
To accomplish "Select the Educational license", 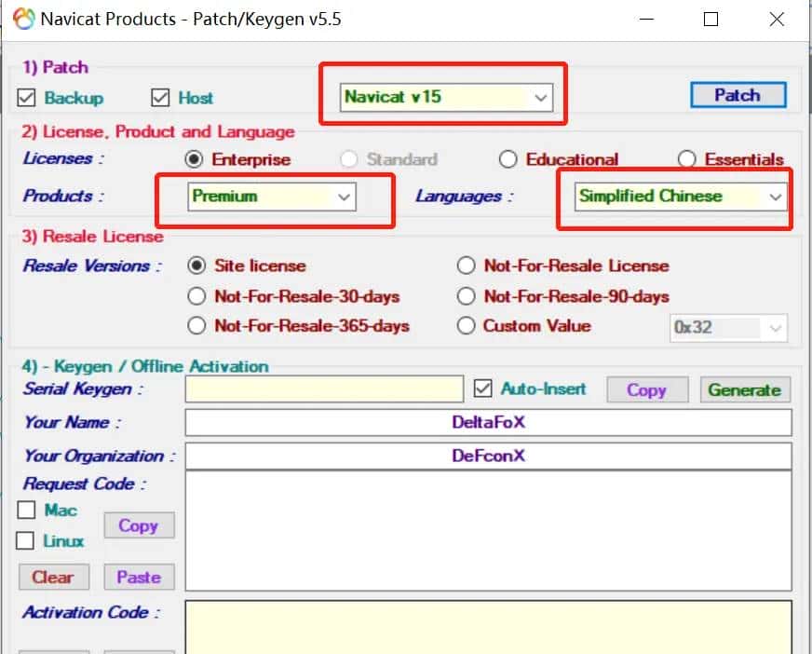I will pyautogui.click(x=509, y=159).
